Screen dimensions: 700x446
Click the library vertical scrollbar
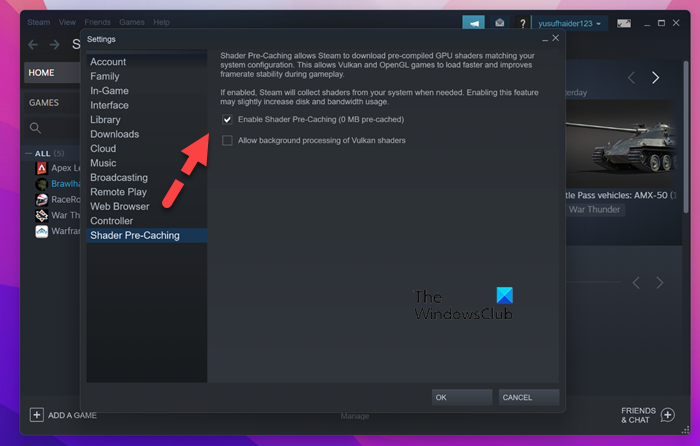pos(686,136)
